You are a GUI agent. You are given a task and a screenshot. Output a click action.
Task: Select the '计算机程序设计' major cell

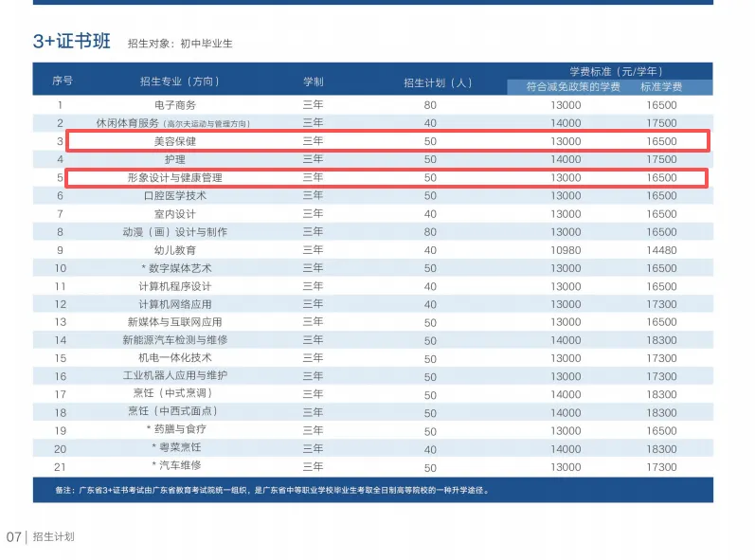point(175,286)
